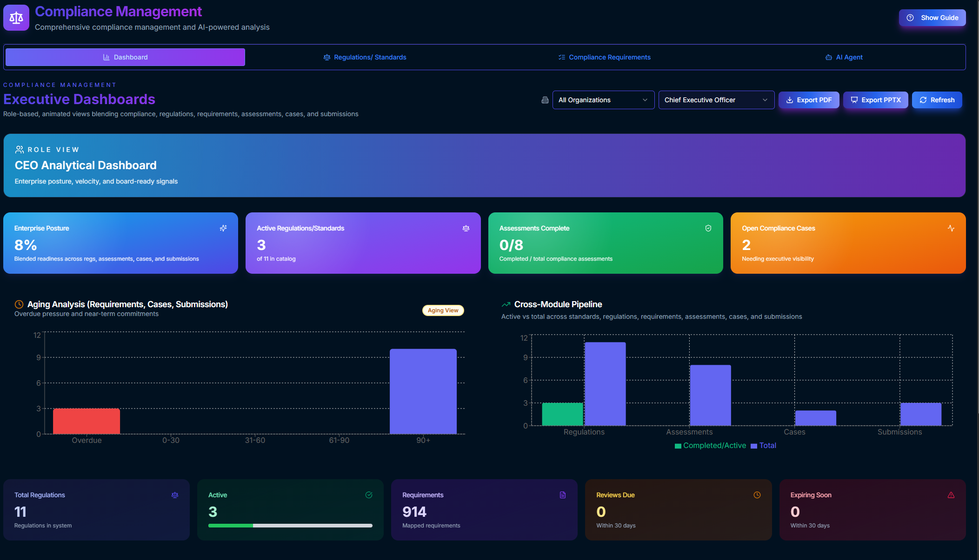Click the 8% Enterprise Posture value
The width and height of the screenshot is (979, 560).
[x=26, y=245]
